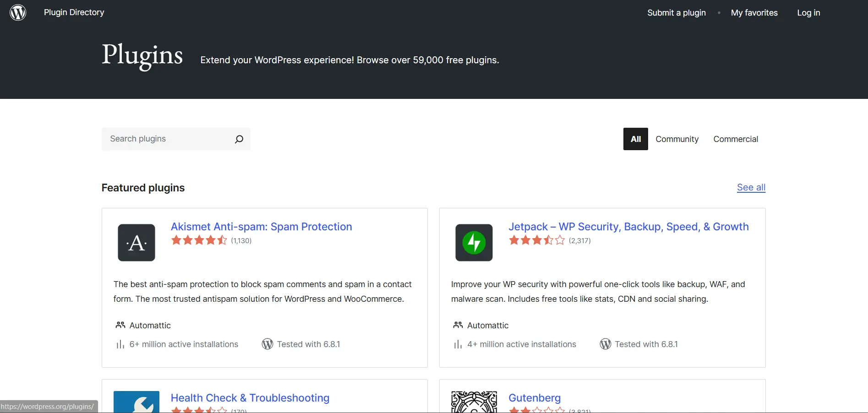Image resolution: width=868 pixels, height=413 pixels.
Task: Click the installations bar-chart icon in Akismet card
Action: (120, 344)
